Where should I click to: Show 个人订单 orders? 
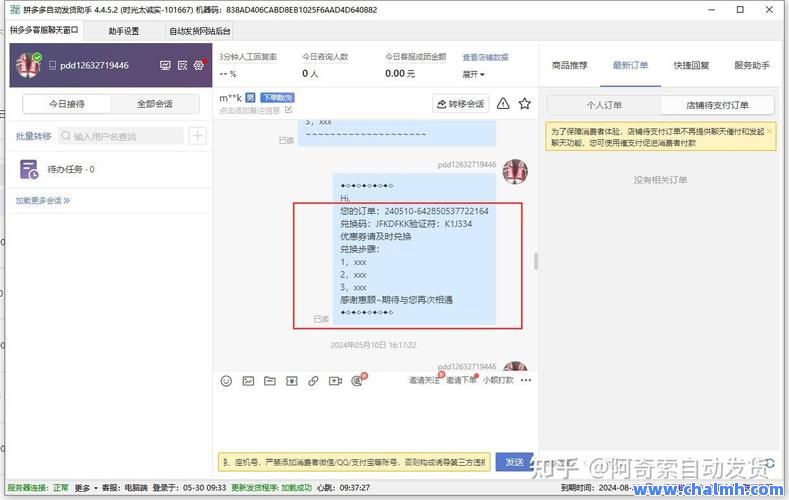(604, 105)
